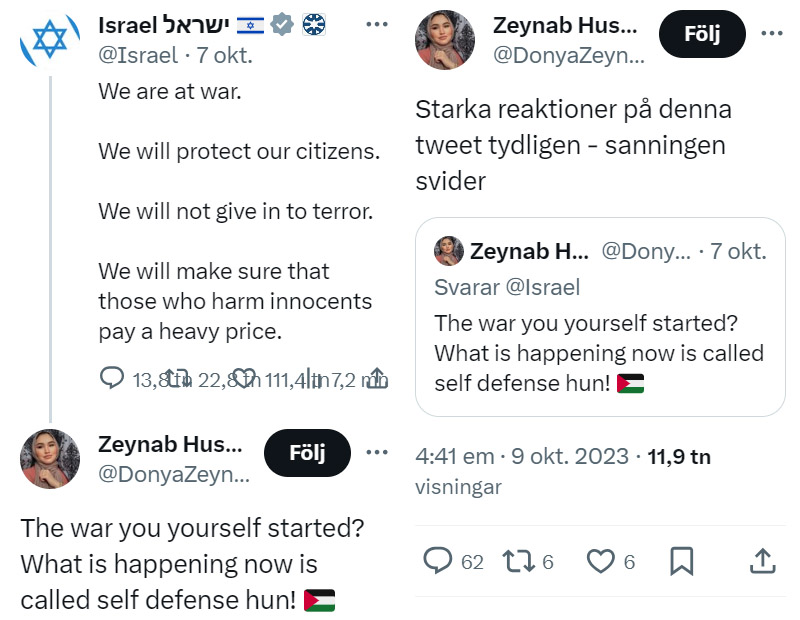Viewport: 800px width, 620px height.
Task: Open the "7 okt." timestamp on Israel's tweet
Action: pyautogui.click(x=225, y=55)
